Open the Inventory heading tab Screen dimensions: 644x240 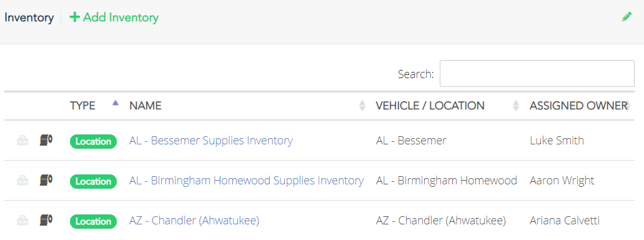tap(29, 17)
